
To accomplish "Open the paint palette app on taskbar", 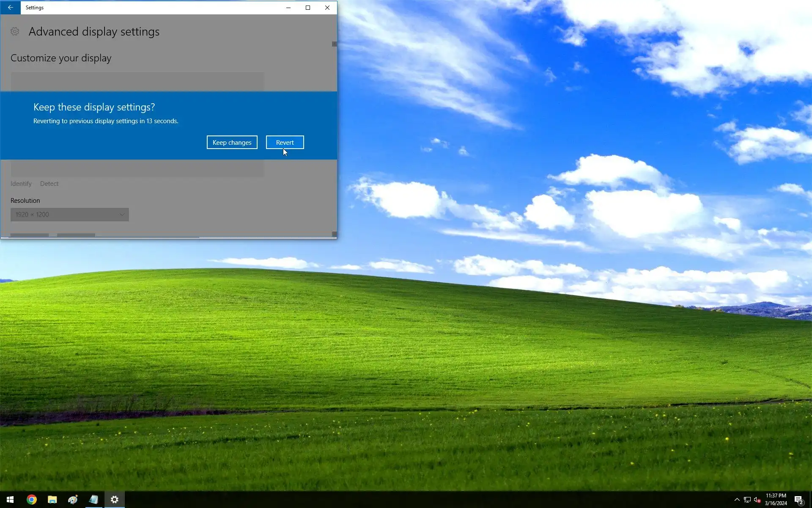I will (73, 500).
